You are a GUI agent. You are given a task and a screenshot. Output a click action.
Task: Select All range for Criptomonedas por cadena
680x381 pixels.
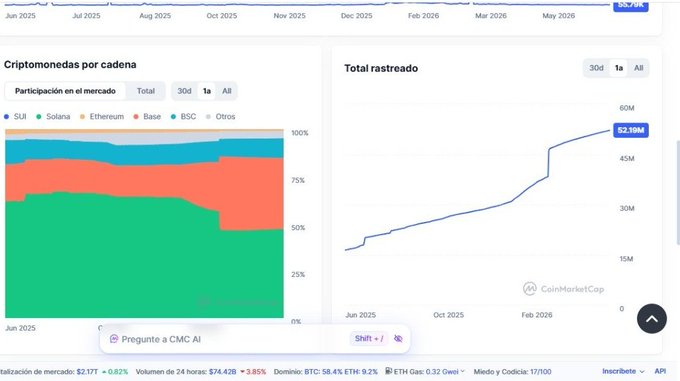tap(227, 91)
